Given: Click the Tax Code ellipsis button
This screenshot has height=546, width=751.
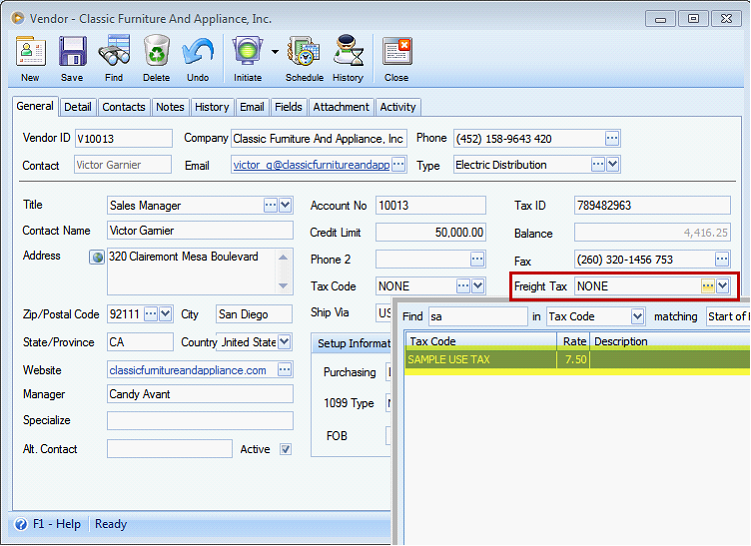Looking at the screenshot, I should click(463, 286).
